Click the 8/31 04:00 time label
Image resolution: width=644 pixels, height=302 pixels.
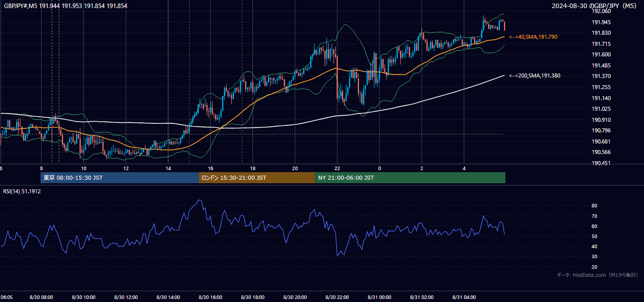coord(465,297)
